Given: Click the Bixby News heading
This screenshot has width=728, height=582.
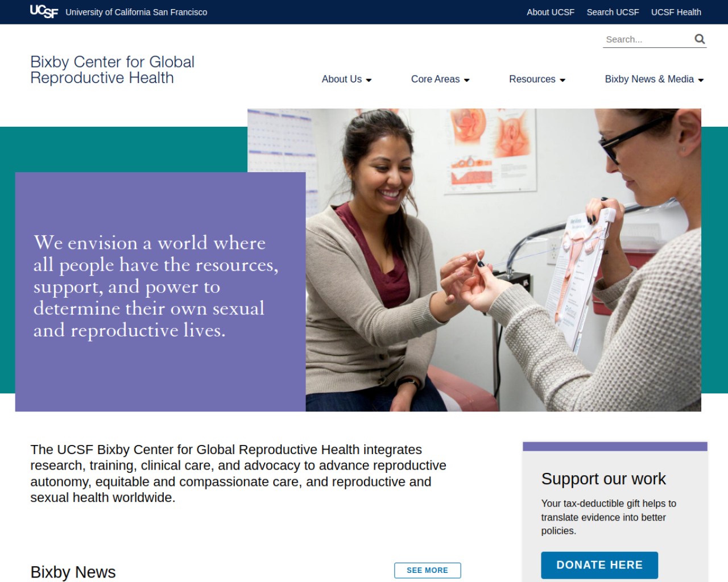Looking at the screenshot, I should [x=73, y=572].
